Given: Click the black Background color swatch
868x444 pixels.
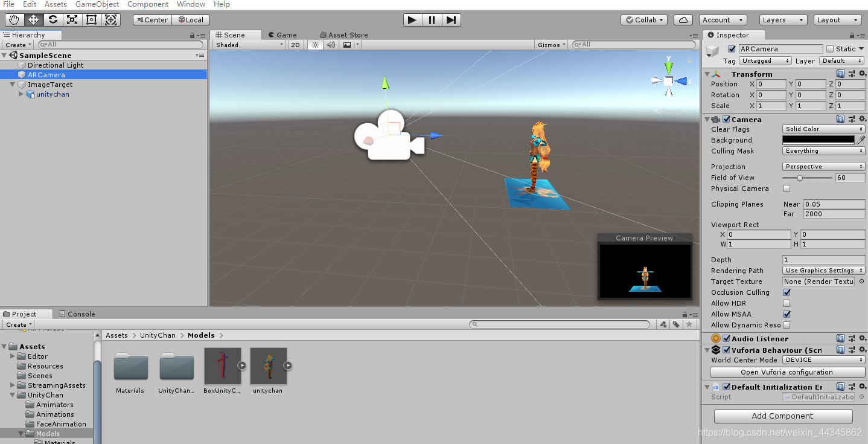Looking at the screenshot, I should [819, 140].
